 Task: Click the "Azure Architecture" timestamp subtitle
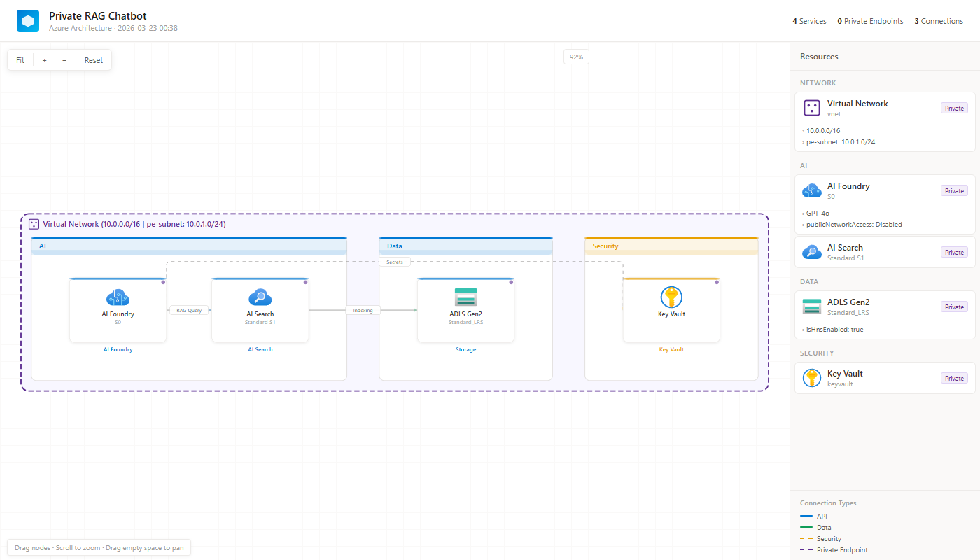click(113, 28)
